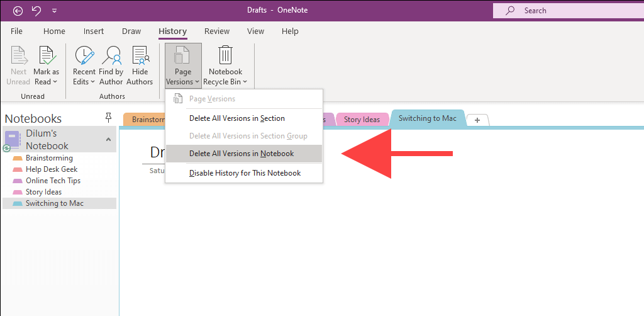Pin the Notebooks pane using the pushpin icon
The height and width of the screenshot is (316, 644).
coord(108,118)
